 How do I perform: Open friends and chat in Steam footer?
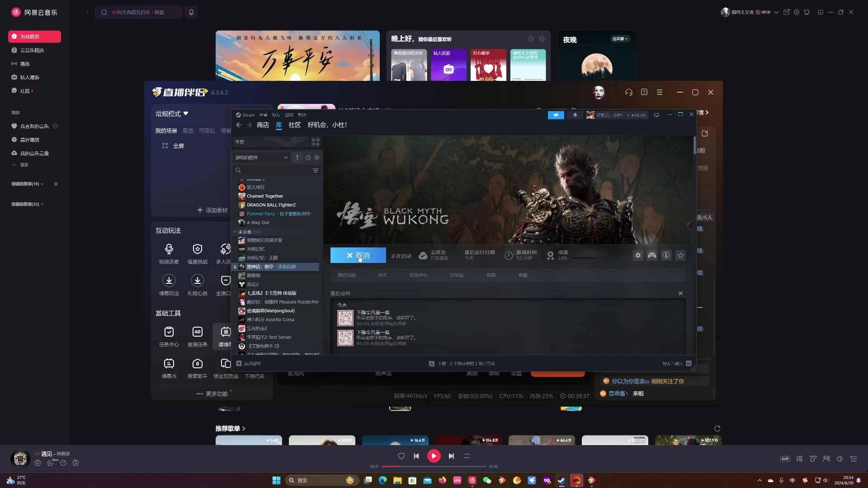677,363
